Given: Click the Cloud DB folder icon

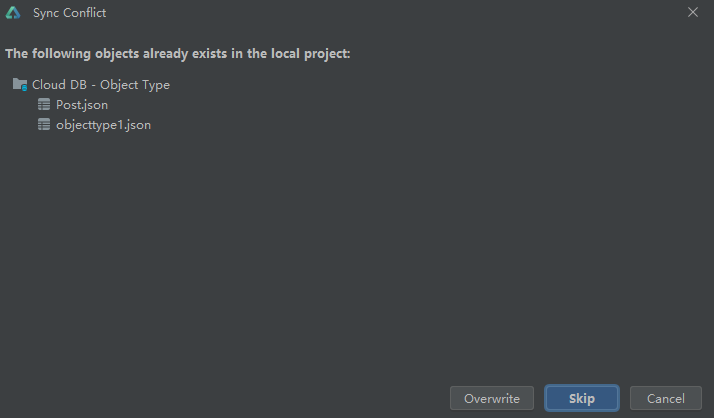Looking at the screenshot, I should point(20,85).
